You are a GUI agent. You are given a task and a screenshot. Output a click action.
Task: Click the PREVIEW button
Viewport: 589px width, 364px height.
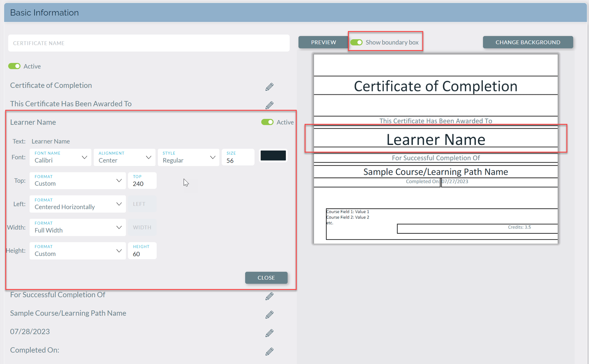click(x=323, y=42)
